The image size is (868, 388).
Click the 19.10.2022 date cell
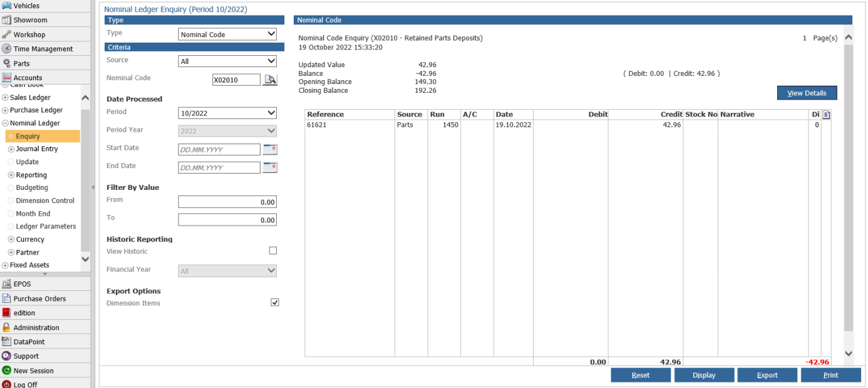point(513,125)
